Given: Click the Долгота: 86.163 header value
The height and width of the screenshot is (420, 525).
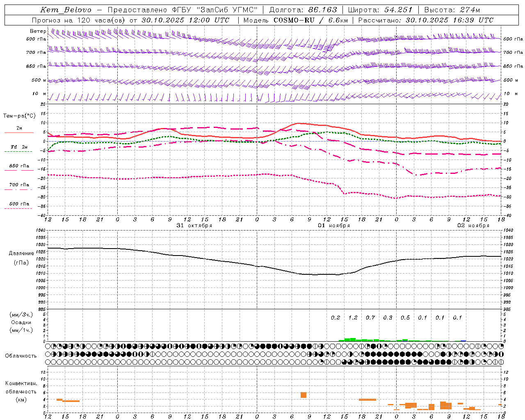Looking at the screenshot, I should click(x=303, y=10).
